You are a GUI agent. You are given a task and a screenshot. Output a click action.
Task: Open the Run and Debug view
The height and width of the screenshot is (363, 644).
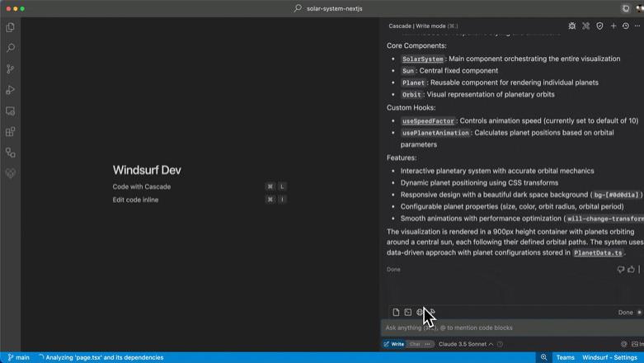pyautogui.click(x=11, y=90)
